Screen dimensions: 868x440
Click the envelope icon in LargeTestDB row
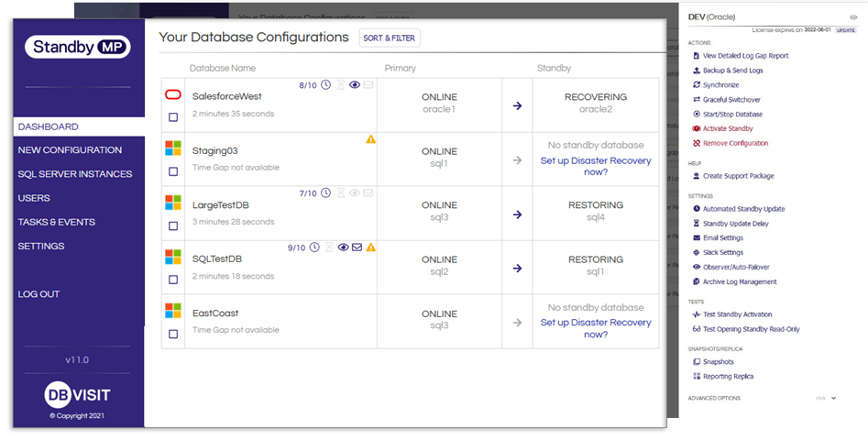(368, 192)
